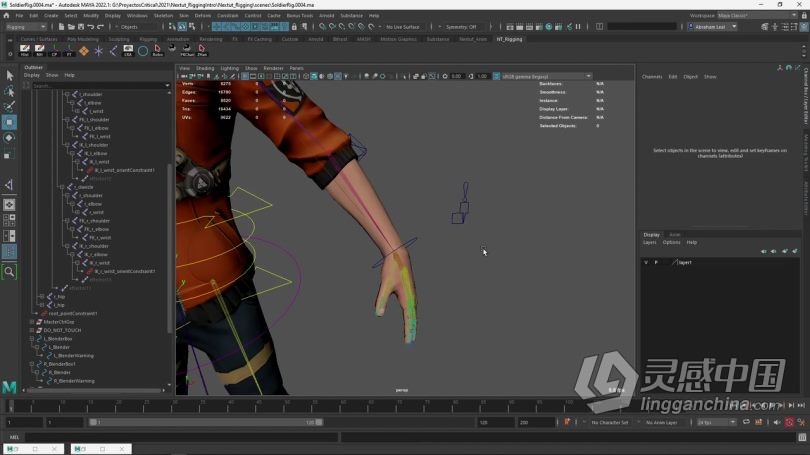Viewport: 810px width, 455px height.
Task: Click the Move tool in toolbox
Action: tap(9, 122)
